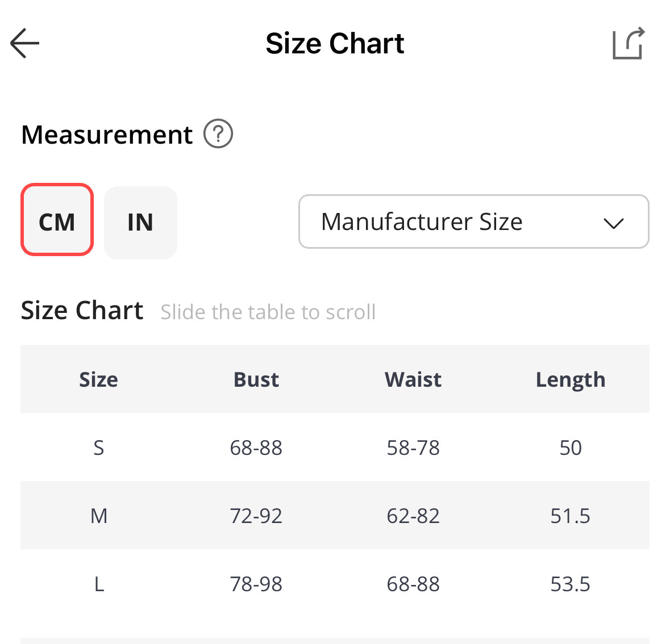The image size is (670, 644).
Task: Click the Size column header
Action: pyautogui.click(x=98, y=379)
